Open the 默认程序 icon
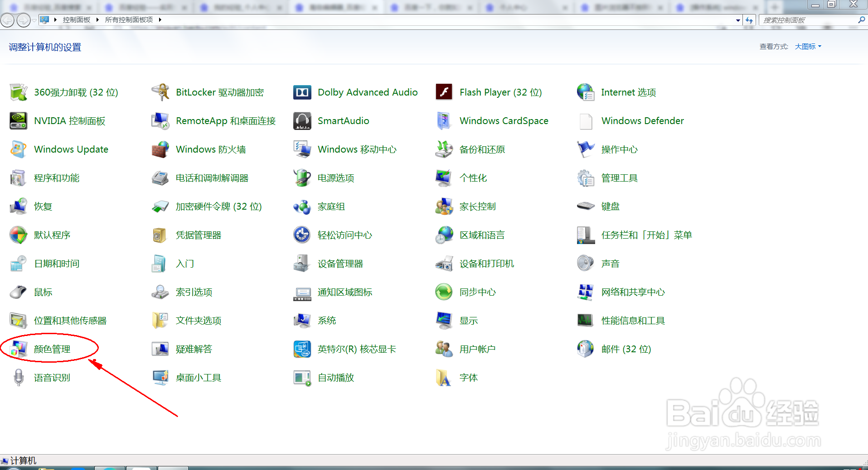The width and height of the screenshot is (868, 470). point(19,235)
